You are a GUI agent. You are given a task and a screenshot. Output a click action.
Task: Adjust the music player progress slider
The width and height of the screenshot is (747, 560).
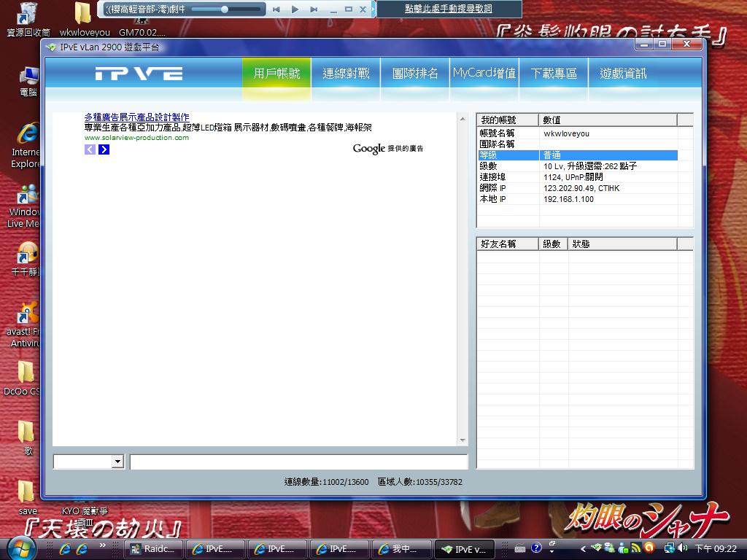pyautogui.click(x=225, y=9)
